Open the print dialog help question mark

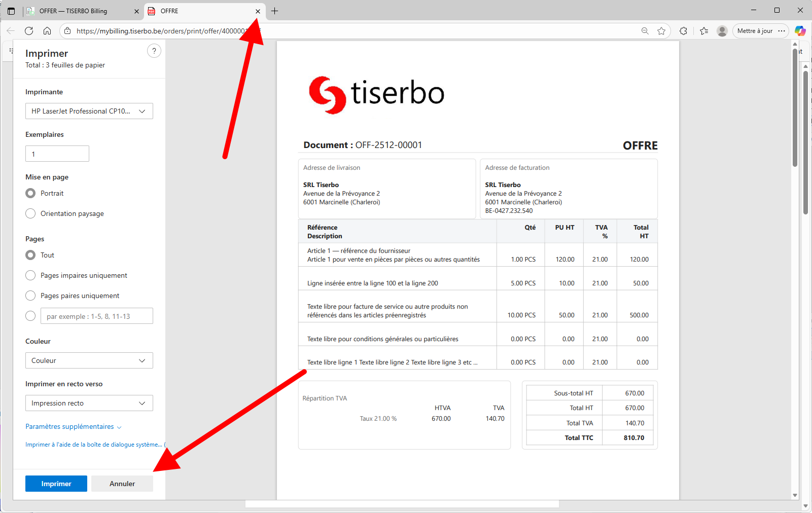(x=154, y=51)
